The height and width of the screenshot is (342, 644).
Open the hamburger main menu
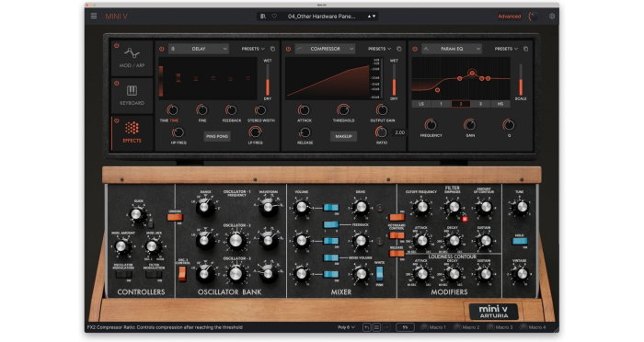(94, 17)
